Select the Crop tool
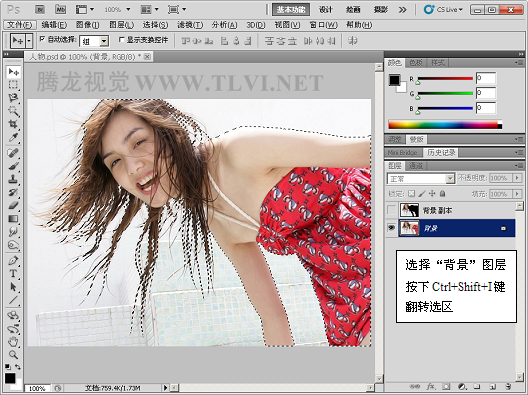 tap(13, 124)
